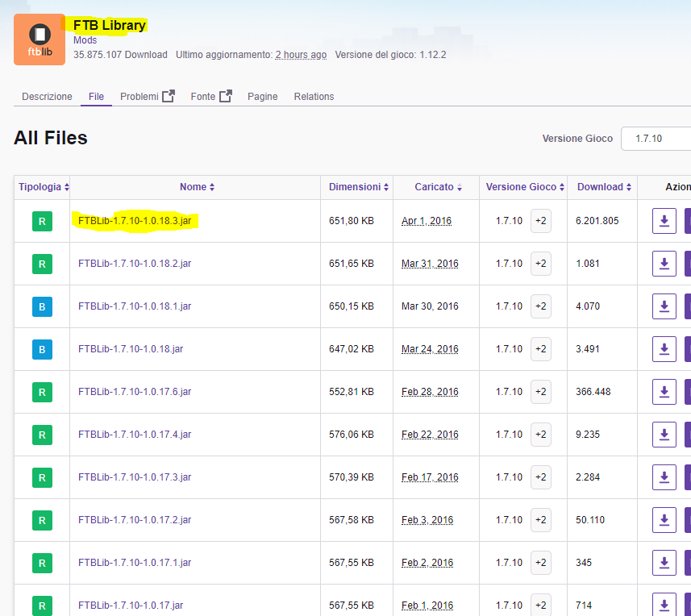Download FTBLib-1.7.10-1.0.18.2.jar file
Viewport: 691px width, 616px height.
pos(664,264)
